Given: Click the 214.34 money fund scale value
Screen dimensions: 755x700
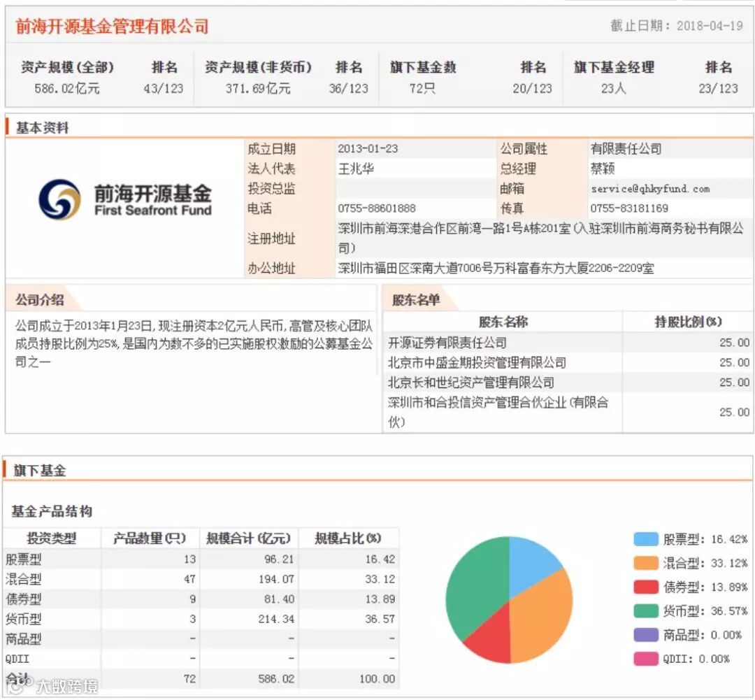Looking at the screenshot, I should (276, 619).
